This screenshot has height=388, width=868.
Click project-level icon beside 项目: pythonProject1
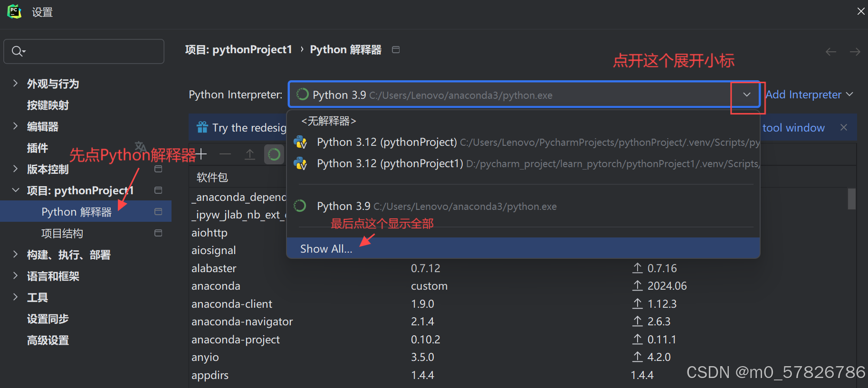coord(158,190)
